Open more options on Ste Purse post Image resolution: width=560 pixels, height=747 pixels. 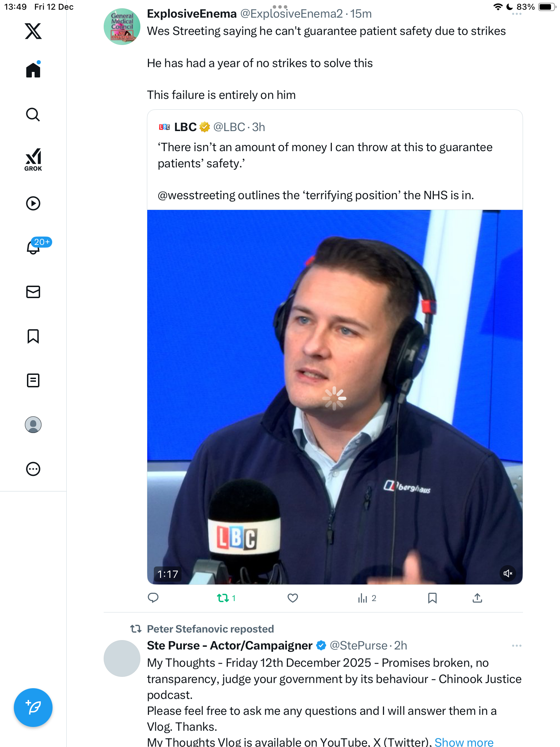(516, 646)
